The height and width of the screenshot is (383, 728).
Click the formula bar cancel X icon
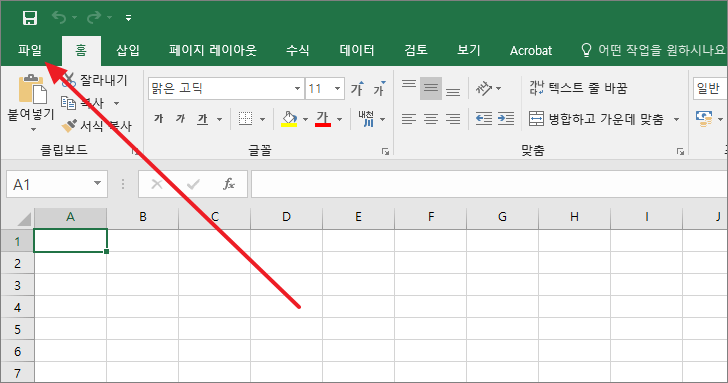click(x=157, y=184)
